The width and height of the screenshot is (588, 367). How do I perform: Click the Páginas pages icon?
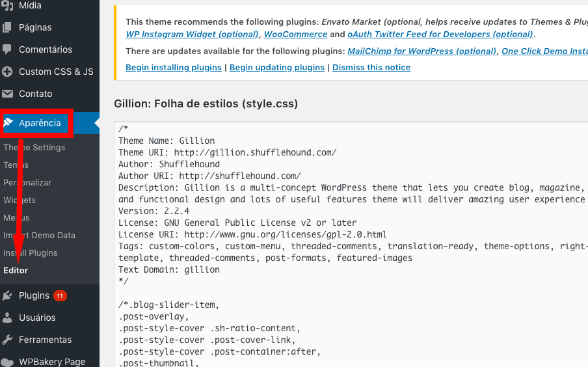click(7, 27)
